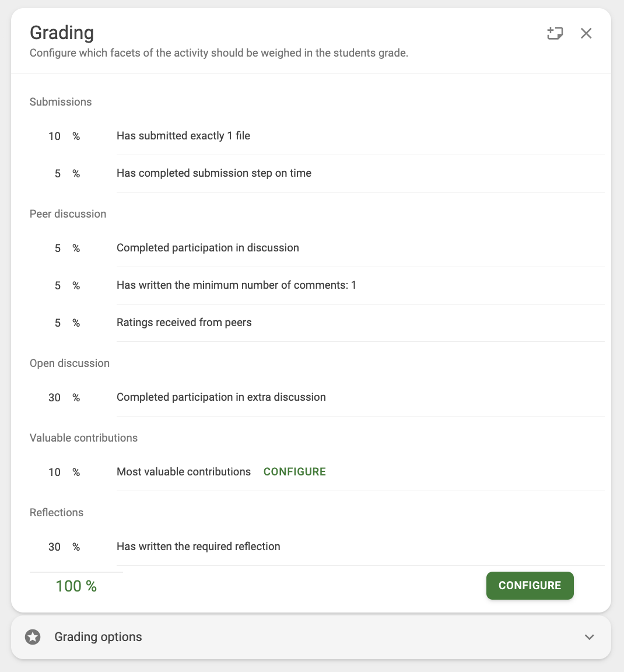Edit percentage for most valuable contributions
The height and width of the screenshot is (672, 624).
(x=54, y=472)
